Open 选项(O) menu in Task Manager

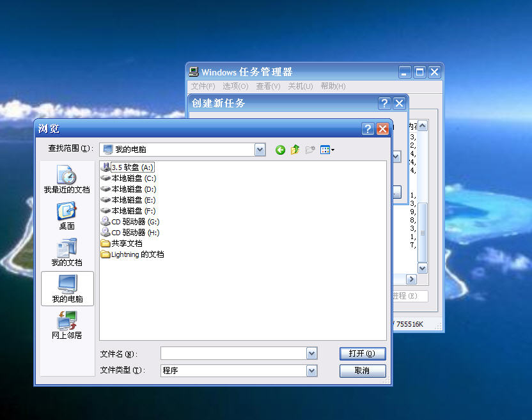[x=235, y=86]
